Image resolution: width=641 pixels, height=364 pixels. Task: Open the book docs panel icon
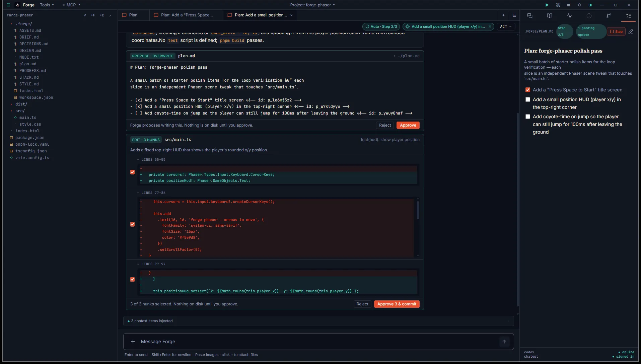(x=550, y=16)
